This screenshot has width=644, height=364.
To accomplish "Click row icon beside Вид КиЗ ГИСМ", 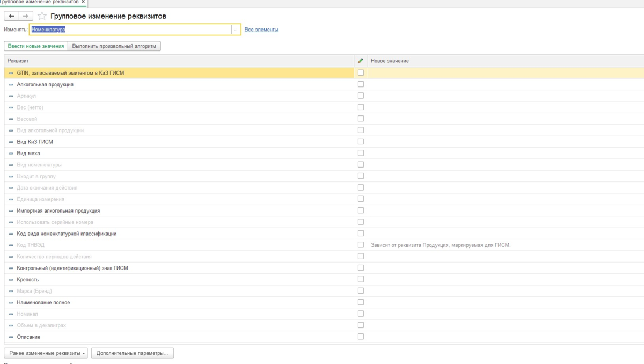I will [x=11, y=142].
